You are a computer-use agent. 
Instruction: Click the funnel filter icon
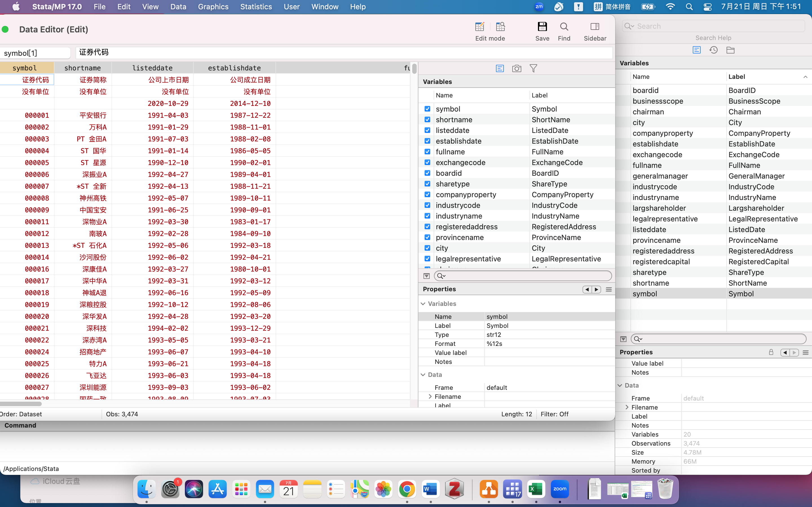[x=533, y=69]
